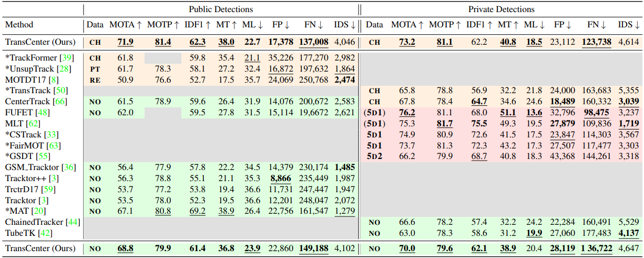644x258 pixels.
Task: Click the 'TrctrD17' method name
Action: (22, 189)
